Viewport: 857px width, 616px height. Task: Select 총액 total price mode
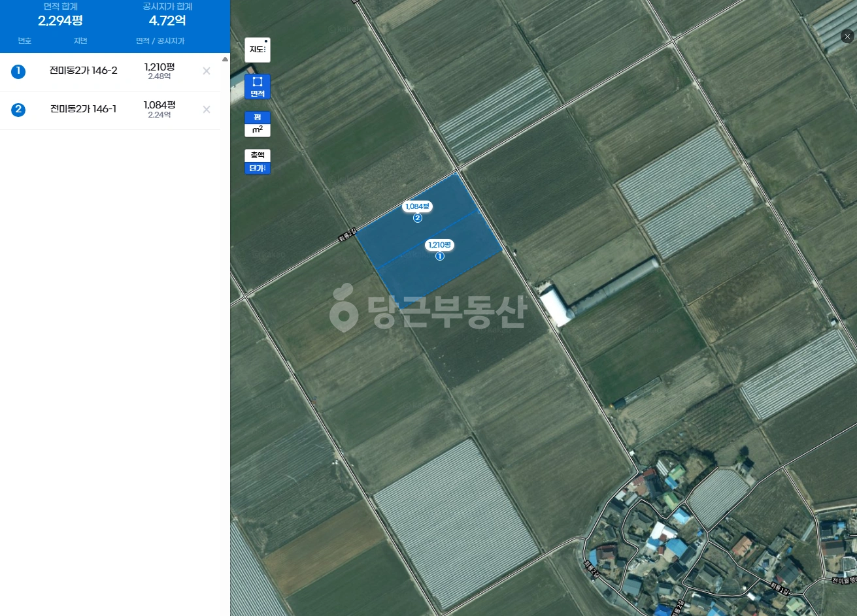point(258,155)
